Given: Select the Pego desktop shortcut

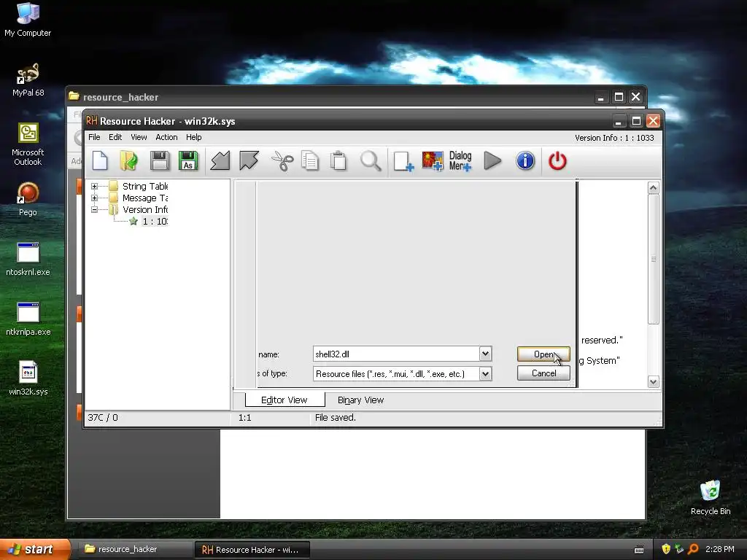Looking at the screenshot, I should tap(28, 200).
